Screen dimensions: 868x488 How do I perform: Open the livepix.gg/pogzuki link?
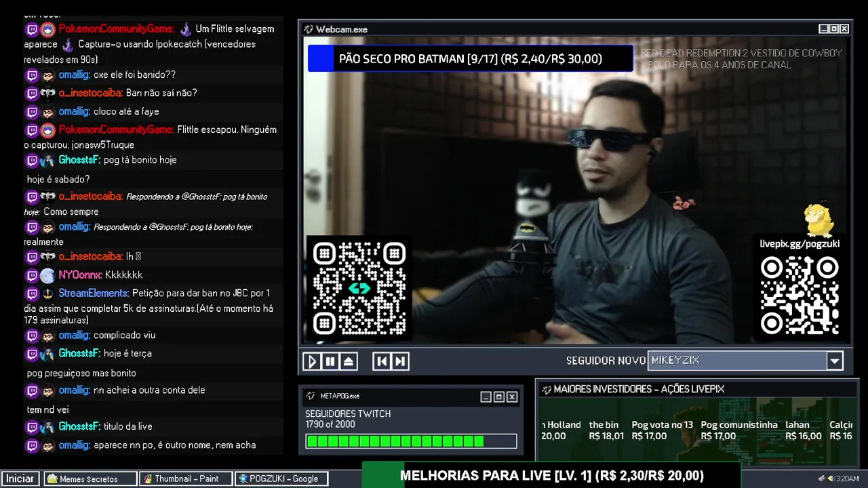[x=800, y=243]
